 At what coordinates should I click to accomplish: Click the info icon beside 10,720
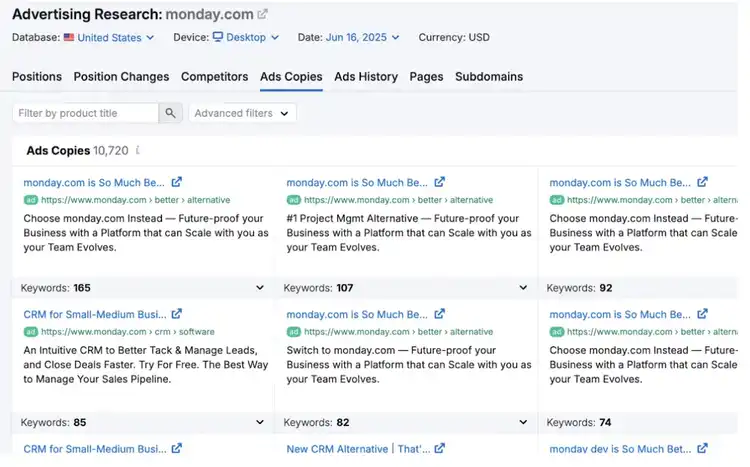pos(138,151)
